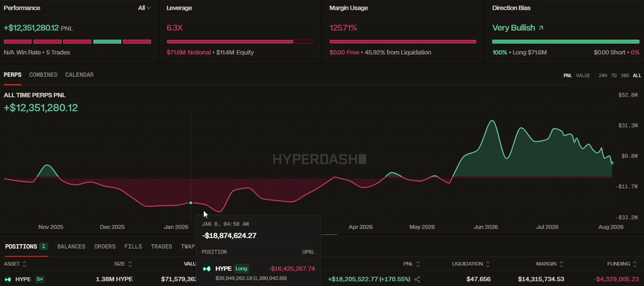Click '45.92% from Liquidation' text
The width and height of the screenshot is (644, 286).
coord(397,53)
